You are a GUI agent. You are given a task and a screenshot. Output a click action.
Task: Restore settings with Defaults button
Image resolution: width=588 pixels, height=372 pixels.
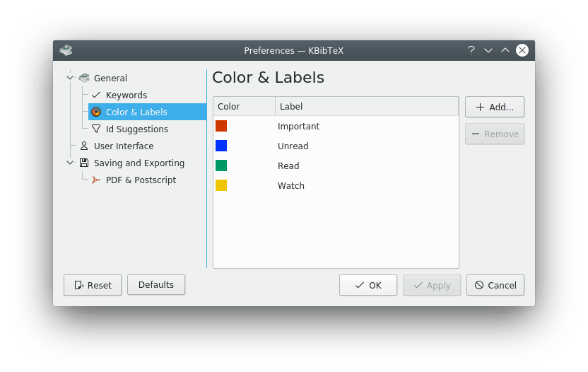156,285
